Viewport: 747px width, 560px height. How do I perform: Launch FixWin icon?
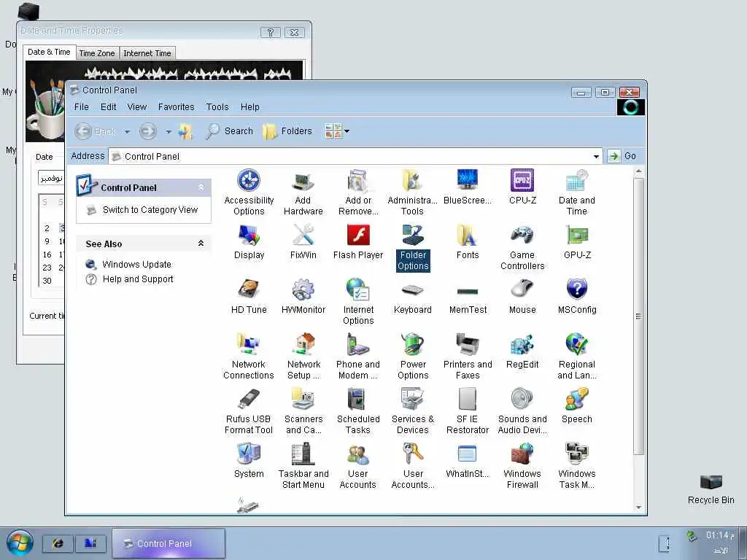[303, 241]
